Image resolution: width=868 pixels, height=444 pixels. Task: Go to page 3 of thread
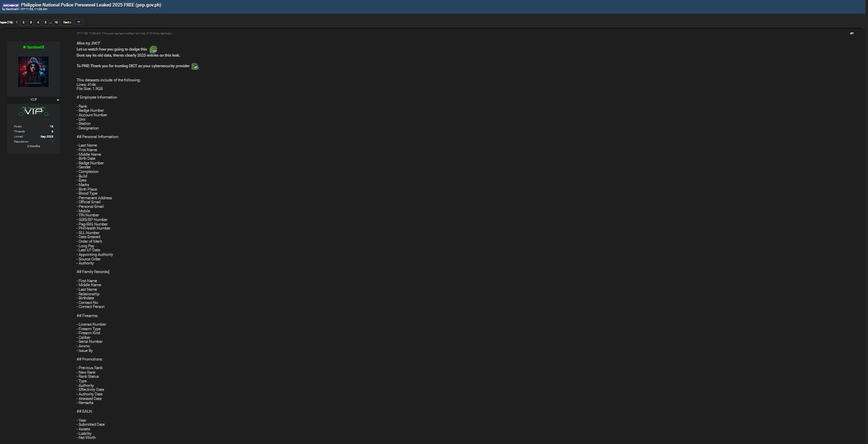click(x=31, y=22)
